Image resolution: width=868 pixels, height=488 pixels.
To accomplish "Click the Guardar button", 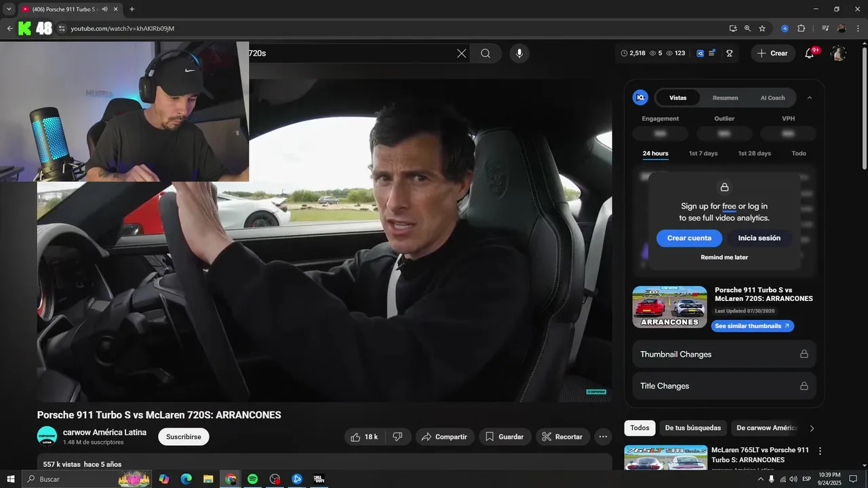I will (x=505, y=437).
